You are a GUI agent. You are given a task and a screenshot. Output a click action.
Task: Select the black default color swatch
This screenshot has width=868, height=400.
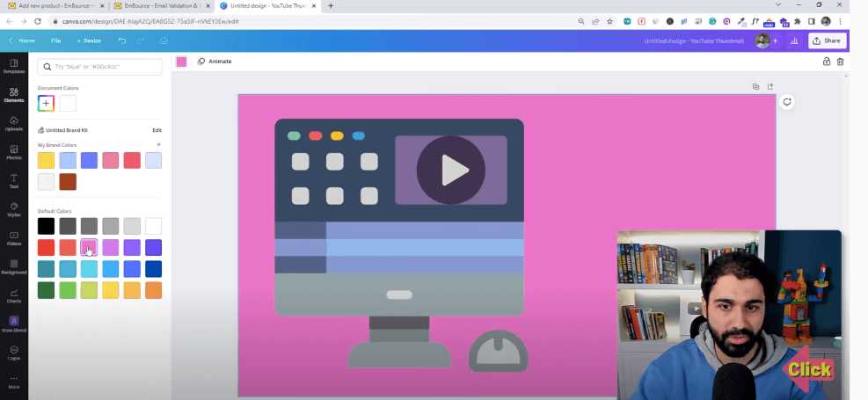click(46, 226)
